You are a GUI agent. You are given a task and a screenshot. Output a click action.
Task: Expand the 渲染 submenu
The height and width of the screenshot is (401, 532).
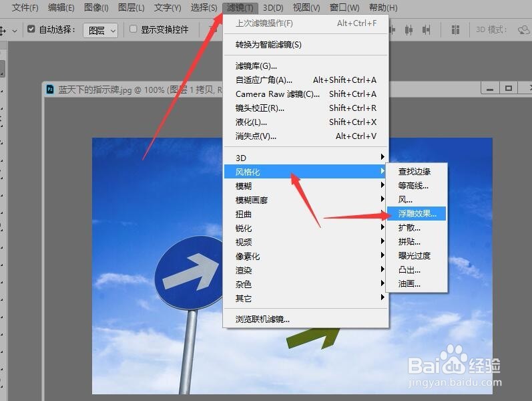coord(306,270)
